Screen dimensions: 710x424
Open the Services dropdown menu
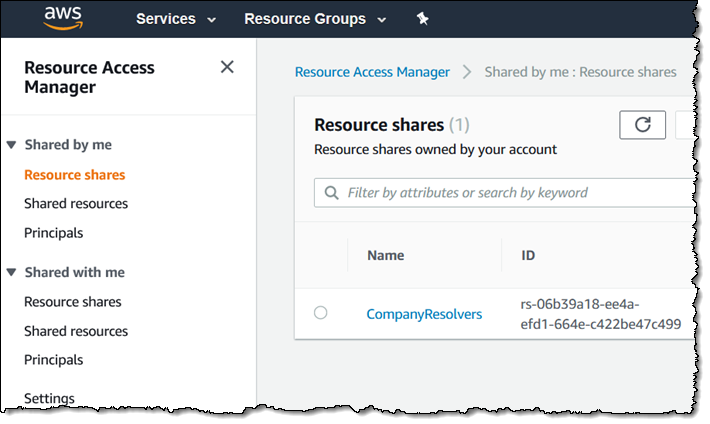[176, 19]
